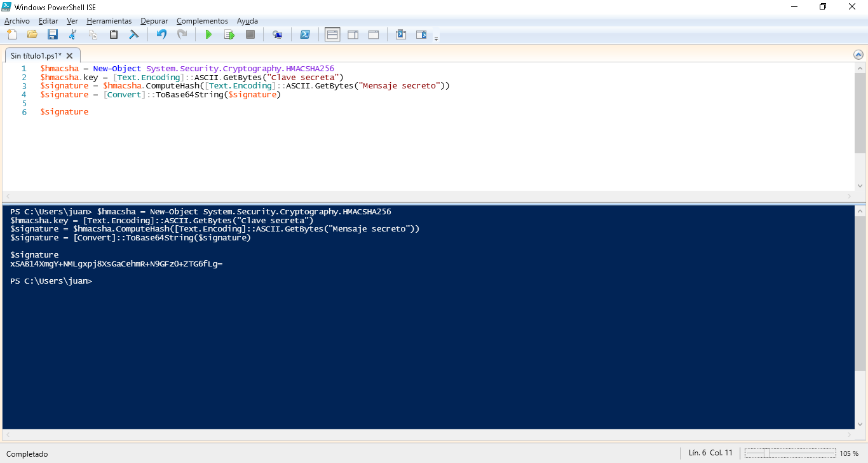Screen dimensions: 868x463
Task: Click [Convert] type on editor line 4
Action: point(125,95)
